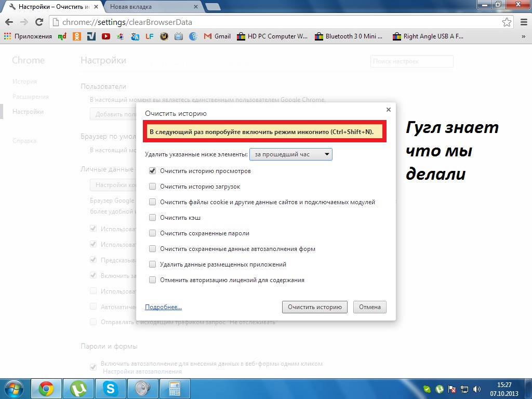This screenshot has height=399, width=532.
Task: Open the Приложения apps shortcut
Action: tap(28, 36)
